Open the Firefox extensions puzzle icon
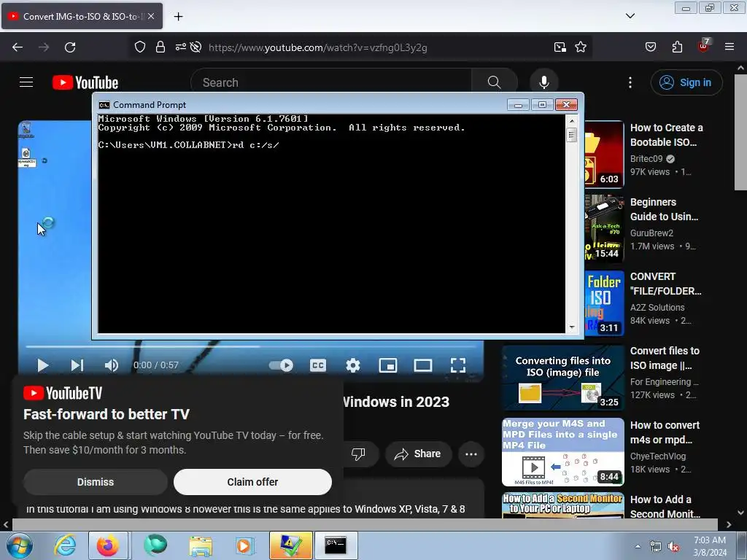This screenshot has width=747, height=560. [677, 47]
